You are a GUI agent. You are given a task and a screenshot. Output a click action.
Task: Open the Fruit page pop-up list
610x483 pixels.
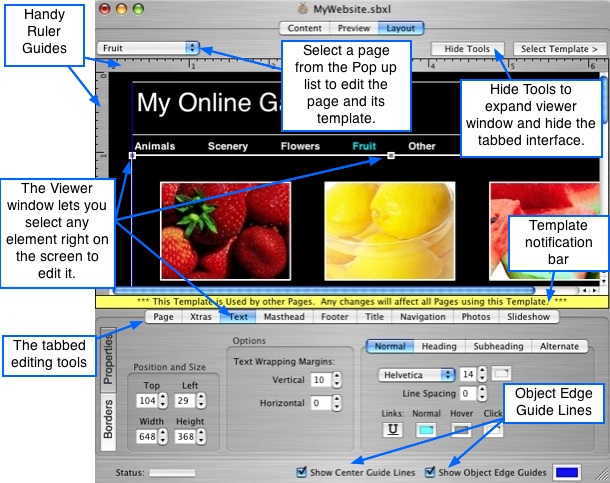click(x=148, y=47)
